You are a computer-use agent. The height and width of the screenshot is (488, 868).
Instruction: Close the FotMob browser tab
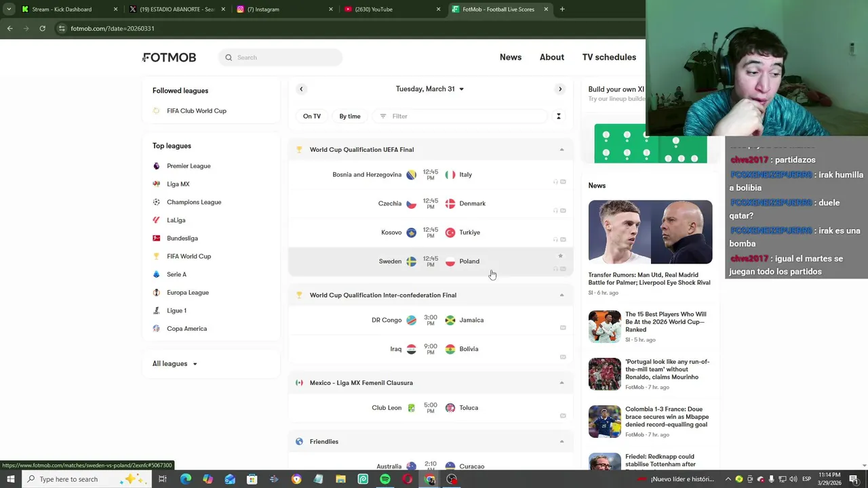[x=546, y=9]
